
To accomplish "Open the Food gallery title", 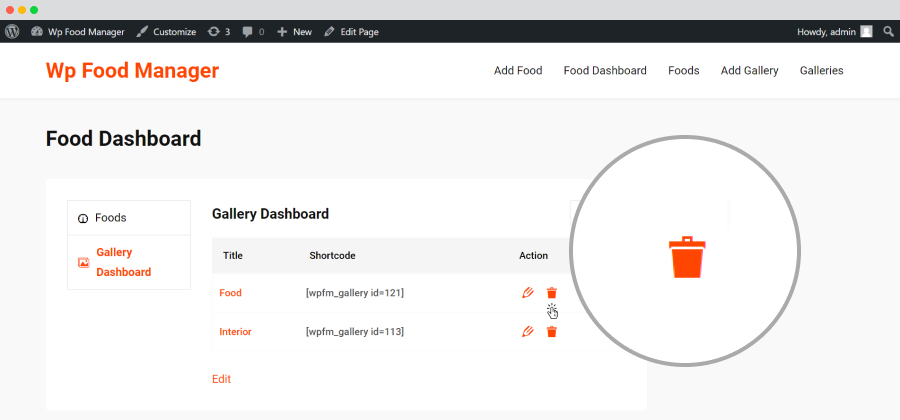I will (x=230, y=293).
